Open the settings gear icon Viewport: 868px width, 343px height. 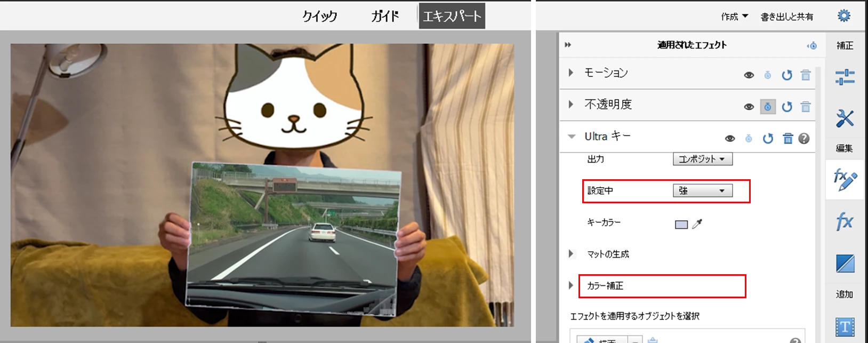click(x=843, y=16)
